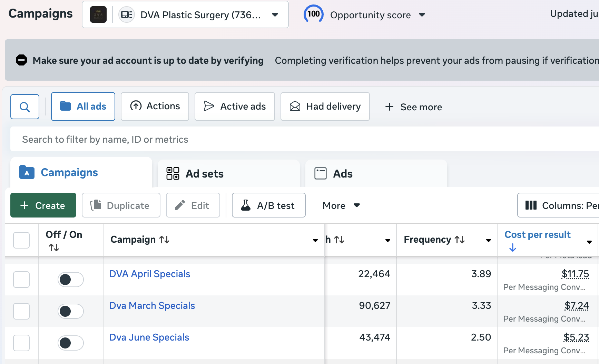Viewport: 599px width, 364px height.
Task: Click the Had delivery envelope icon
Action: click(295, 106)
